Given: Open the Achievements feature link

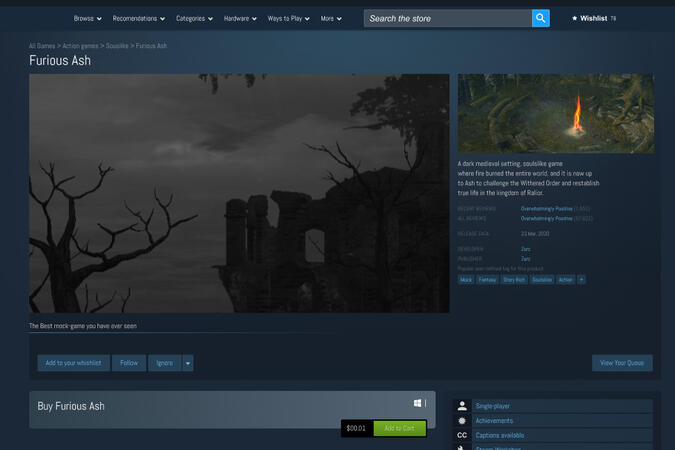Looking at the screenshot, I should 494,421.
